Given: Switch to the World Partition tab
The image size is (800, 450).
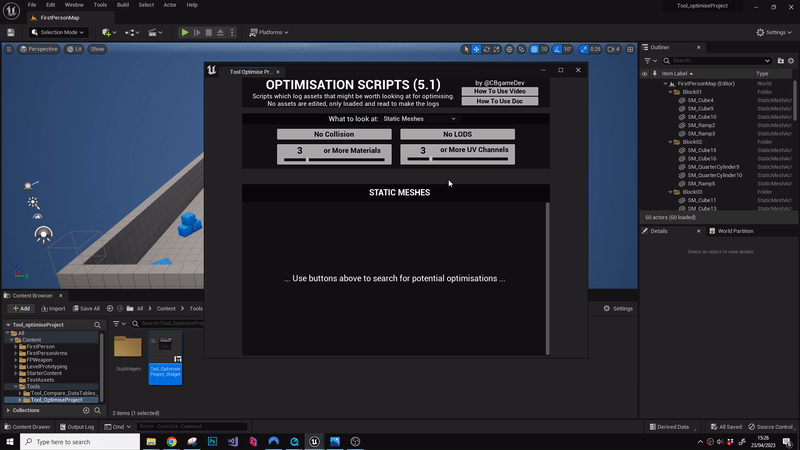Looking at the screenshot, I should tap(735, 231).
